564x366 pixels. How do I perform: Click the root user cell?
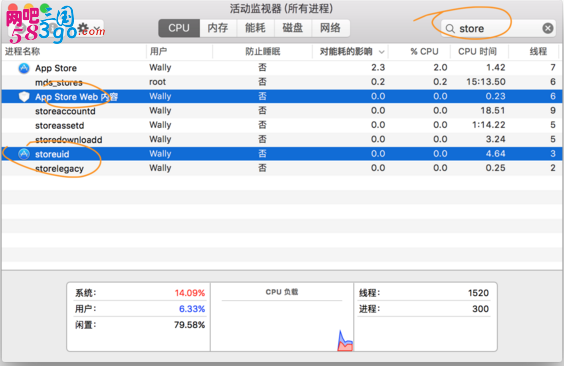(158, 82)
